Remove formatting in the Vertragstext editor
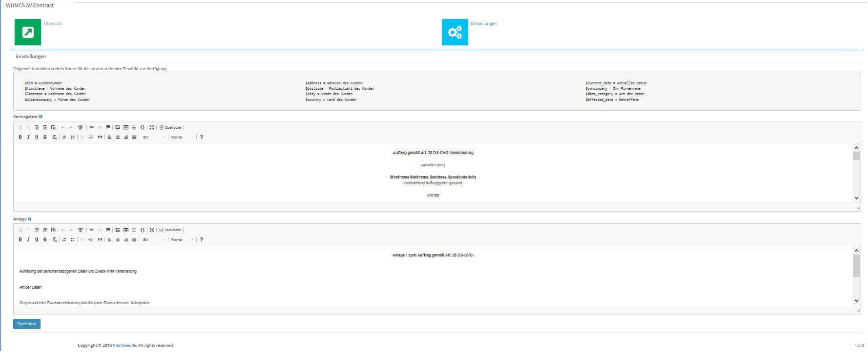This screenshot has height=354, width=868. tap(54, 138)
